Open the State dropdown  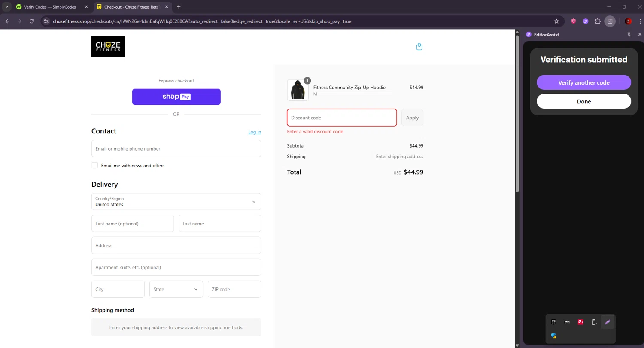point(176,289)
